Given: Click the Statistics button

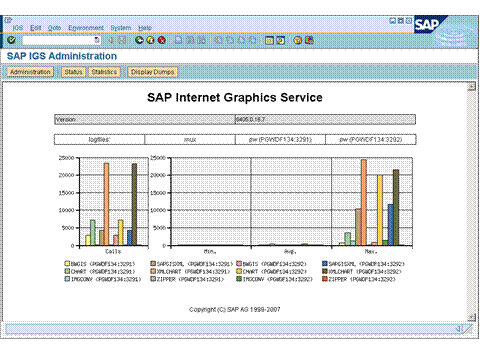Looking at the screenshot, I should coord(104,72).
